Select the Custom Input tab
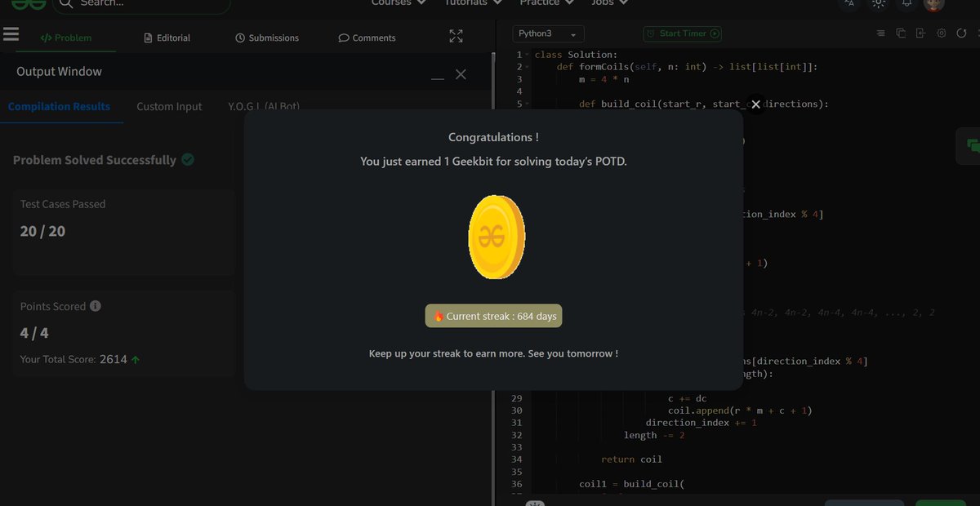 [x=169, y=106]
